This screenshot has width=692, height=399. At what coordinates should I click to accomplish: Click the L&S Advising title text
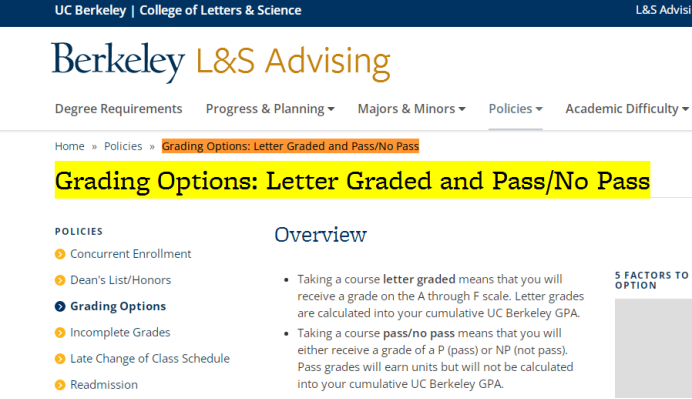pyautogui.click(x=293, y=62)
